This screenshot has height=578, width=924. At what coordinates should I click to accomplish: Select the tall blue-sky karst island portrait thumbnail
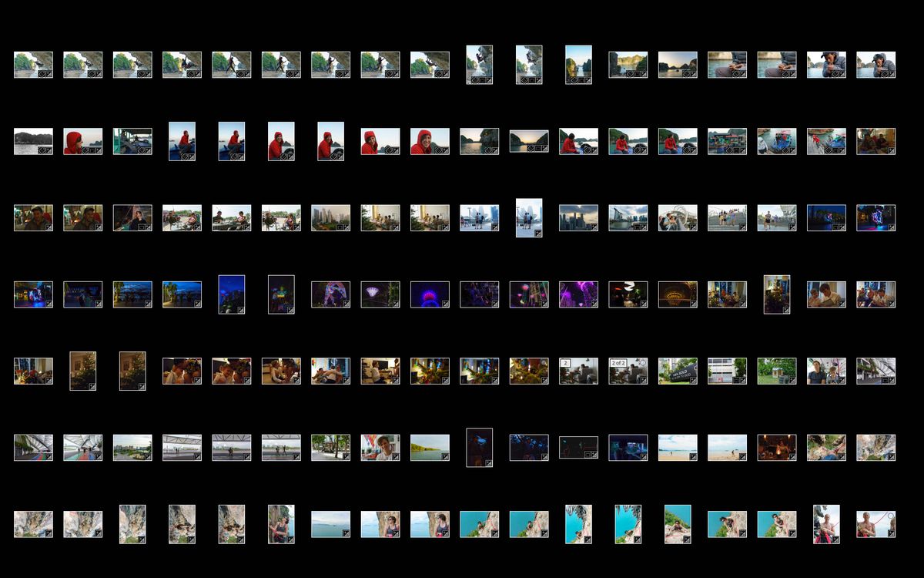[578, 65]
